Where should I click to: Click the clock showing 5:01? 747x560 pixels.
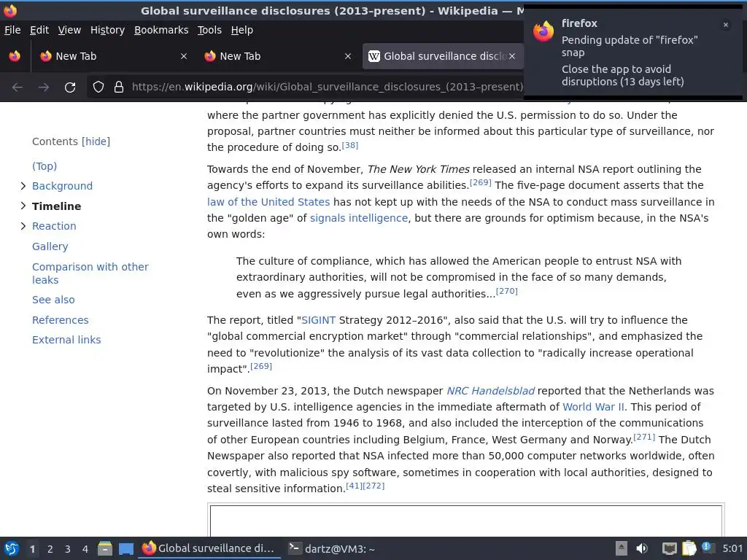pos(732,548)
